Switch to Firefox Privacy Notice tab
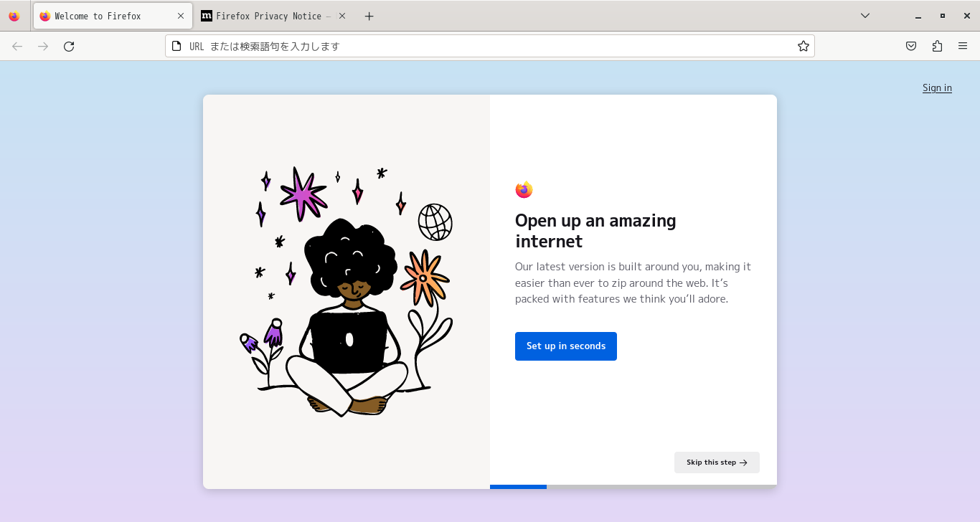Image resolution: width=980 pixels, height=522 pixels. pyautogui.click(x=273, y=16)
